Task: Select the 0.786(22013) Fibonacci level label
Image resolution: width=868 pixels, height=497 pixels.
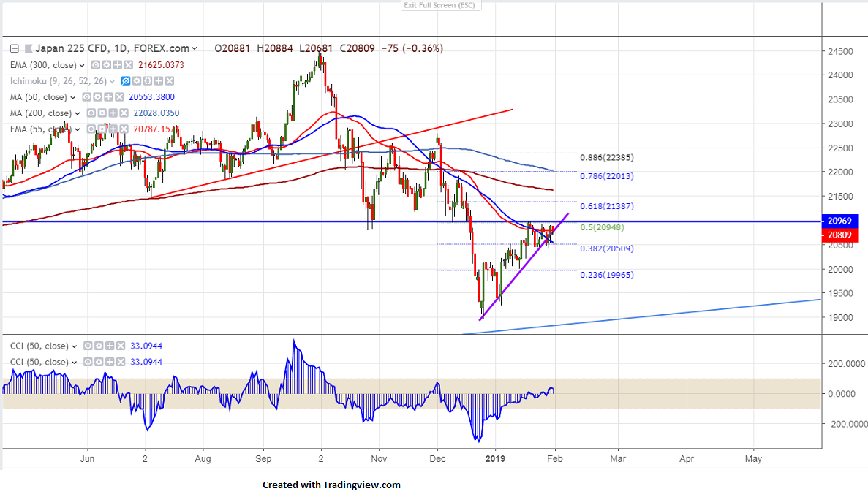Action: pos(607,176)
